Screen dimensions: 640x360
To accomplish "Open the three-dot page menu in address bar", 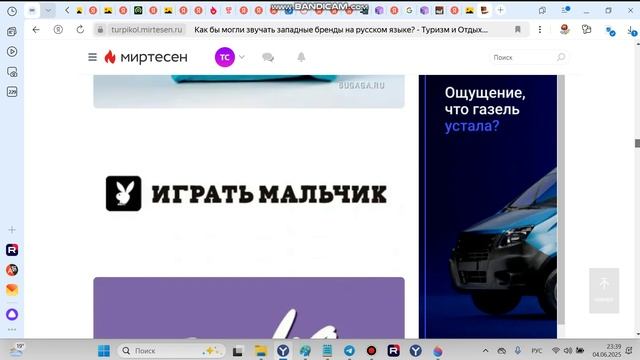I will 540,29.
